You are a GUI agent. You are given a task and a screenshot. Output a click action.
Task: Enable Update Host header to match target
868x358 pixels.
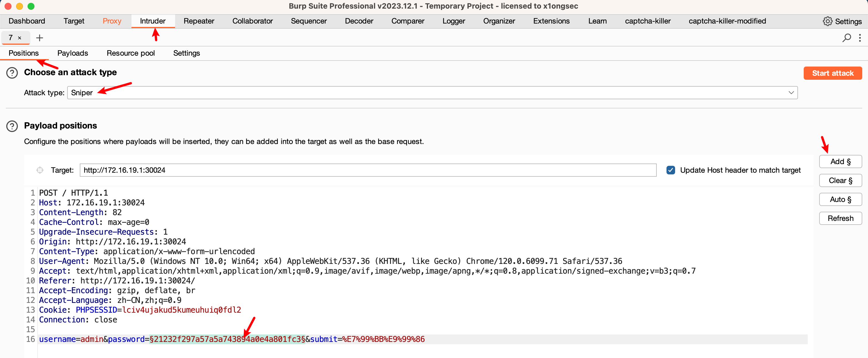tap(670, 170)
